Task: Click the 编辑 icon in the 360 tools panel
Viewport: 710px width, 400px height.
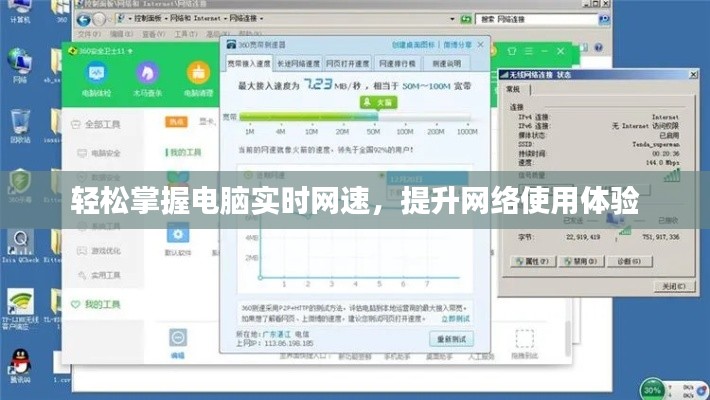Action: pyautogui.click(x=178, y=338)
